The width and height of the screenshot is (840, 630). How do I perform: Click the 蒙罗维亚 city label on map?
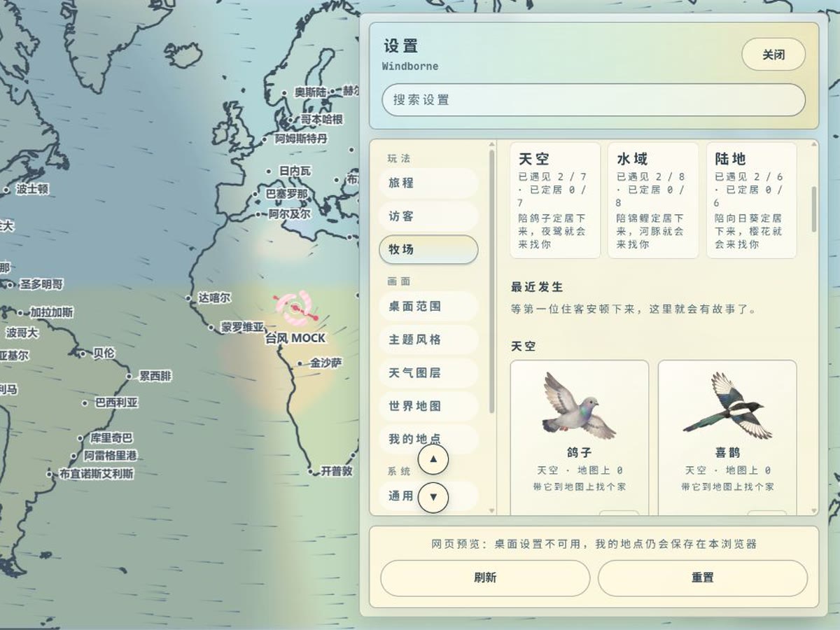click(242, 327)
